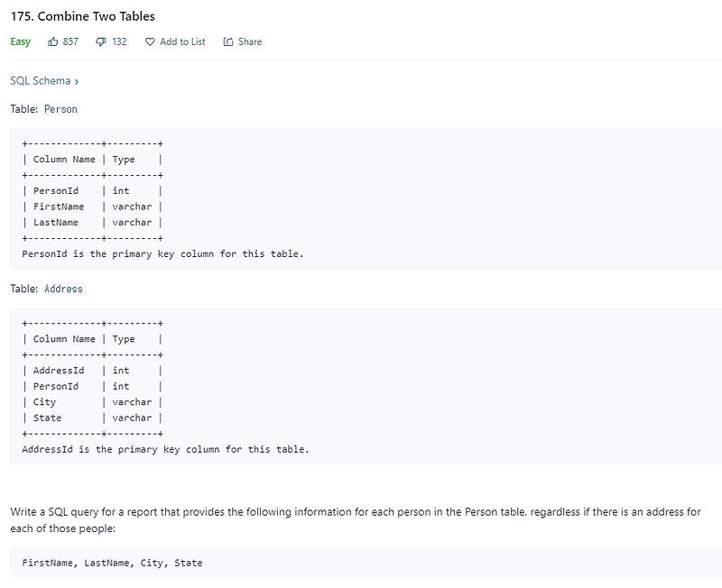The image size is (722, 588).
Task: Open the SQL Schema section label
Action: [40, 81]
